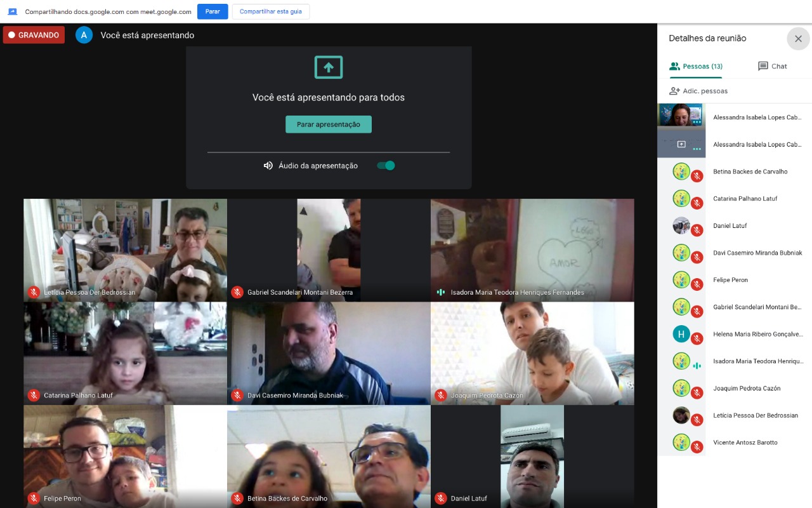Click muted mic badge on Letícia's video tile

pos(34,292)
